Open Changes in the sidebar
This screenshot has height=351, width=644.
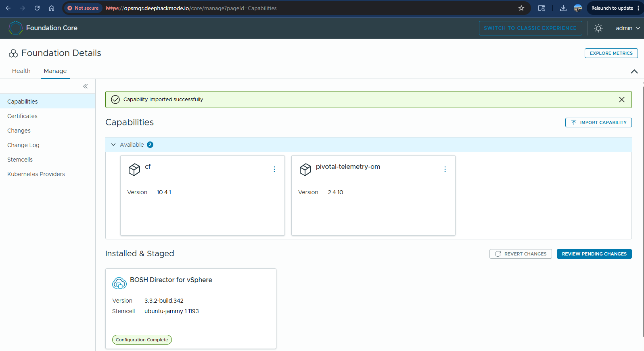[48, 131]
